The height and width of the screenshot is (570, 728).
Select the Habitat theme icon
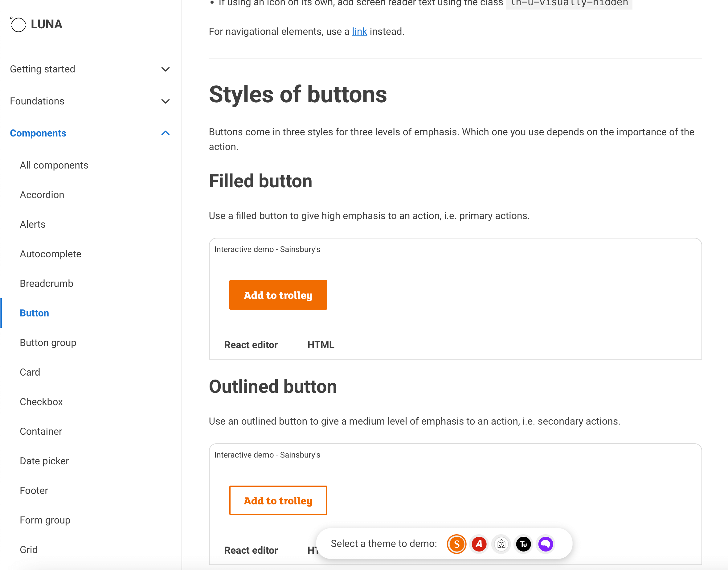(501, 544)
